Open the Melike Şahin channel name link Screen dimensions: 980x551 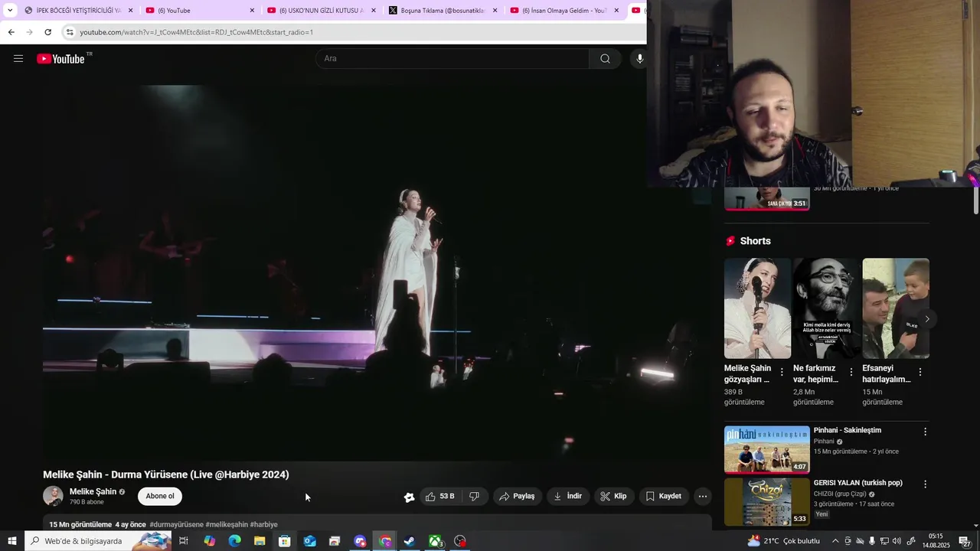pyautogui.click(x=93, y=491)
